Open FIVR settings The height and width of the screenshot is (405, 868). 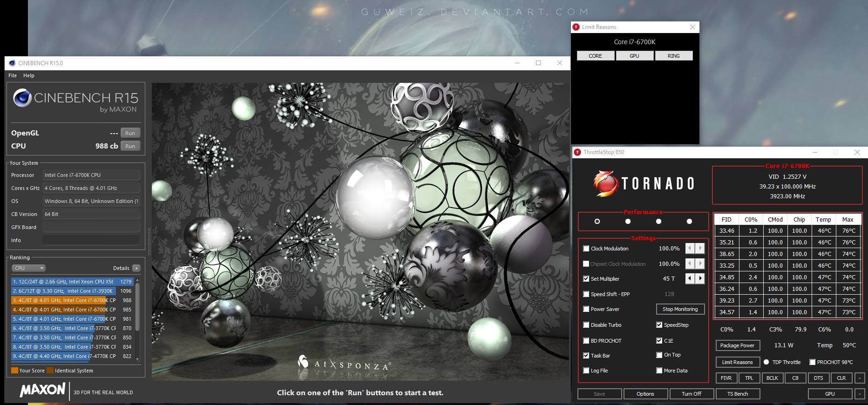726,378
